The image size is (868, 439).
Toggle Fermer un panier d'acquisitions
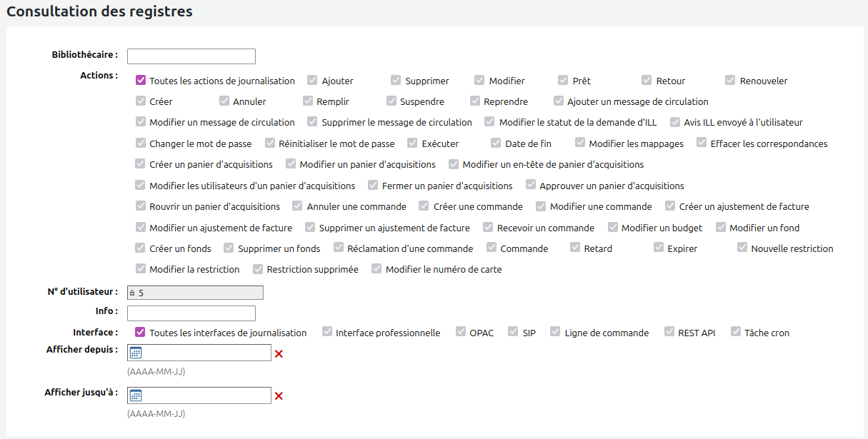[x=374, y=186]
